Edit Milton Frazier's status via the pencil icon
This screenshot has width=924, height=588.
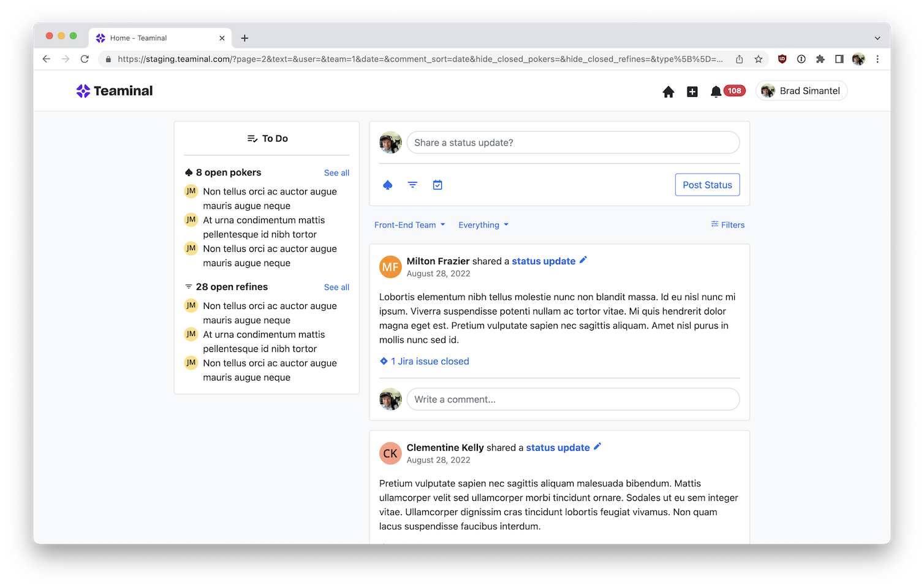tap(583, 260)
